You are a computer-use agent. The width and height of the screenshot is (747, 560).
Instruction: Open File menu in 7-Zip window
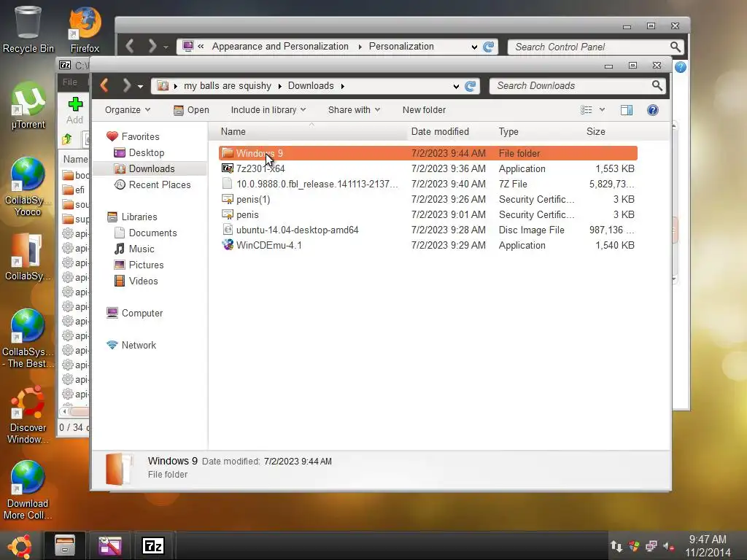coord(70,82)
